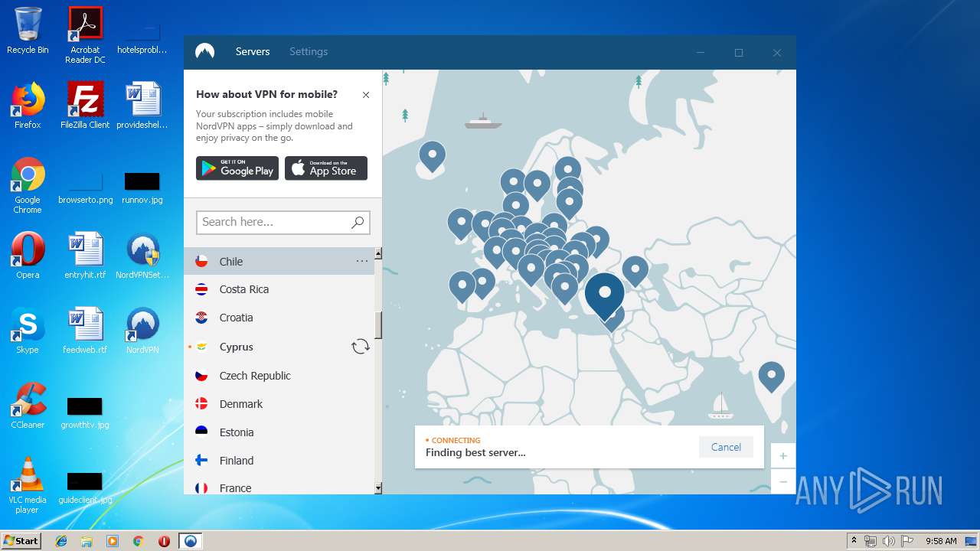This screenshot has height=551, width=980.
Task: Click the country list scroll-up arrow
Action: point(378,253)
